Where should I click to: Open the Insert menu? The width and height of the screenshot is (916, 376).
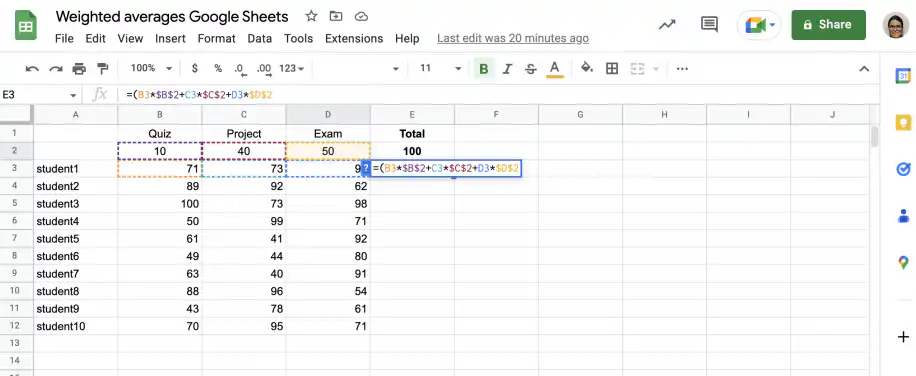(170, 39)
